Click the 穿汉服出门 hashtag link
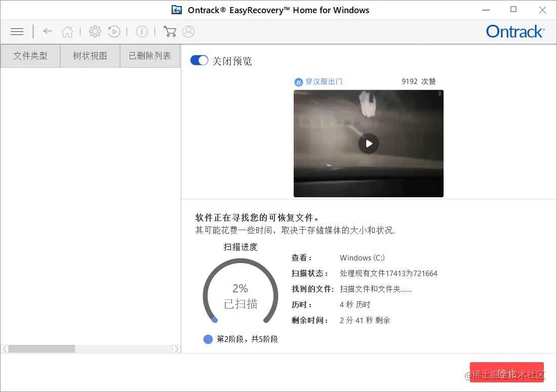557x392 pixels. coord(324,81)
